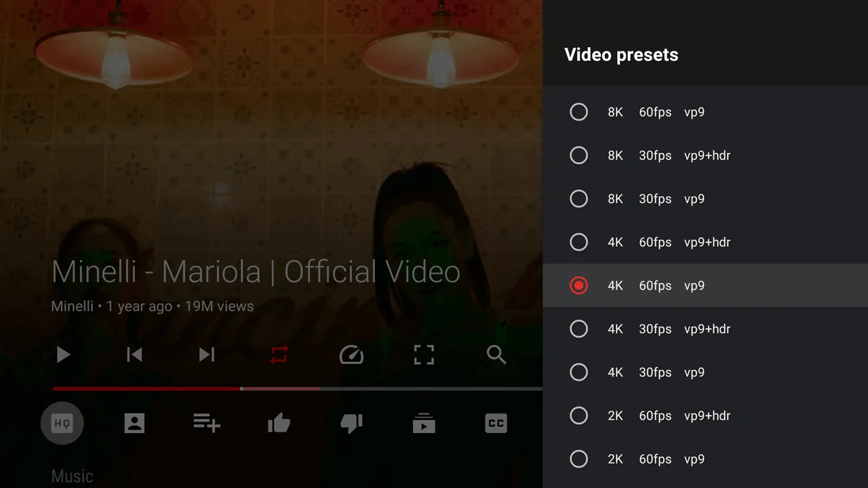The width and height of the screenshot is (868, 488).
Task: Select 8K 60fps vp9 preset
Action: pyautogui.click(x=705, y=112)
